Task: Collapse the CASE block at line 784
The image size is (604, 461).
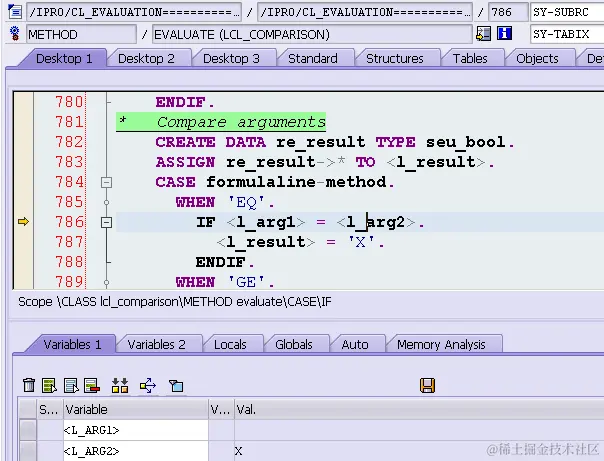Action: 106,182
